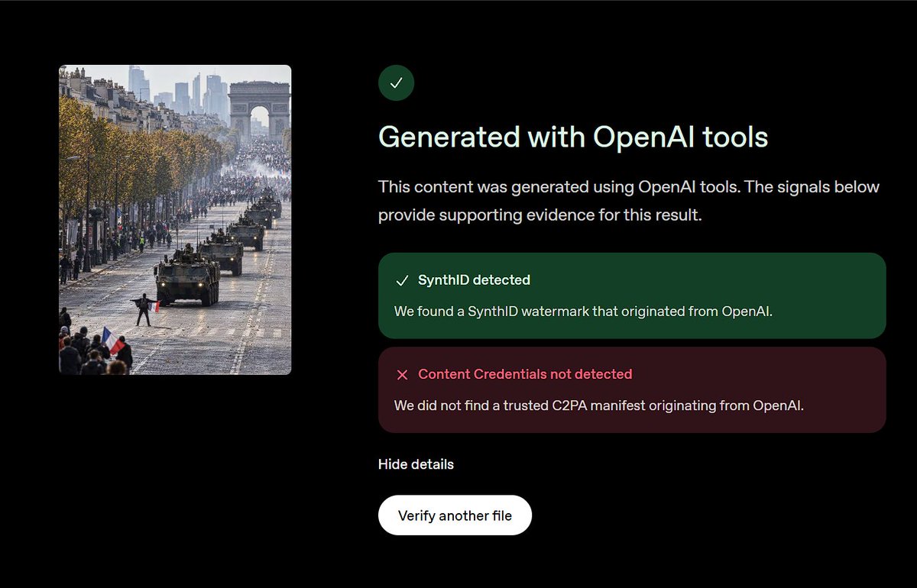This screenshot has width=917, height=588.
Task: Click the SynthID detected checkmark icon
Action: pyautogui.click(x=402, y=280)
